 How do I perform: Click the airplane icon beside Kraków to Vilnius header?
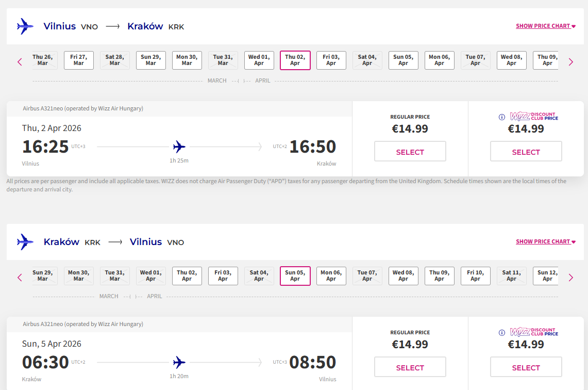pos(25,242)
